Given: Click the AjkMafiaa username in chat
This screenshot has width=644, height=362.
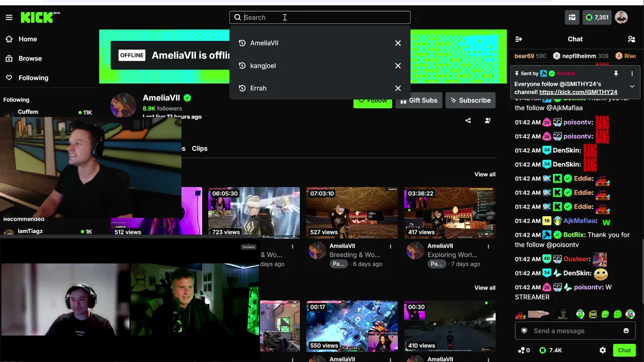Looking at the screenshot, I should coord(581,221).
